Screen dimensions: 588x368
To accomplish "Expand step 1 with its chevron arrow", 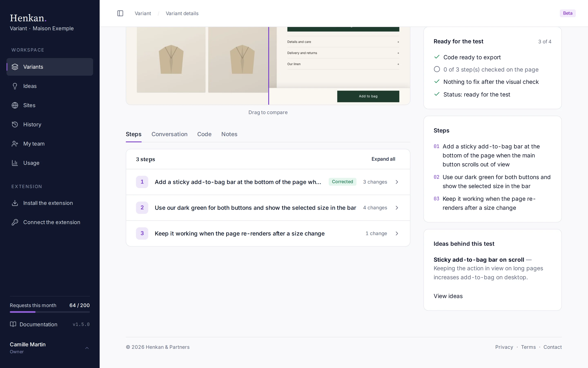I will tap(397, 182).
